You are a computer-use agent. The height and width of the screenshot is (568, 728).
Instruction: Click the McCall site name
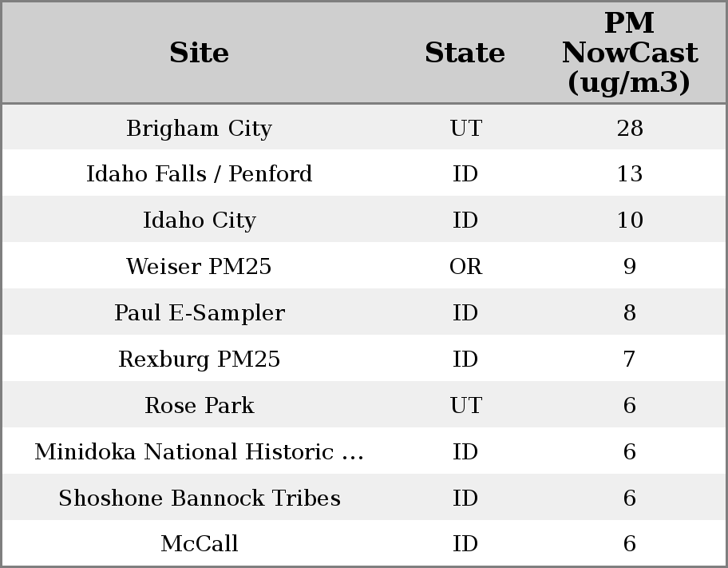(x=199, y=544)
